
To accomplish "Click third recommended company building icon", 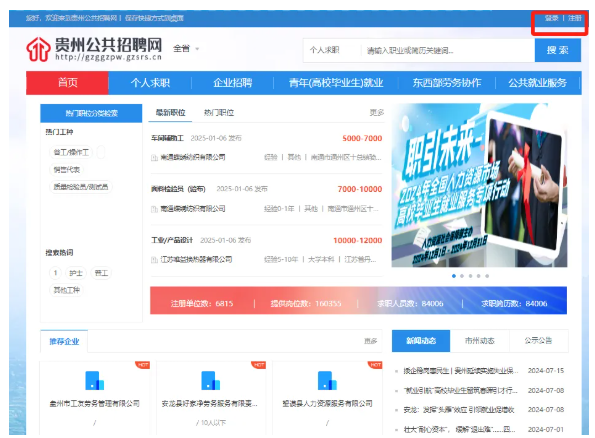I will pyautogui.click(x=327, y=380).
